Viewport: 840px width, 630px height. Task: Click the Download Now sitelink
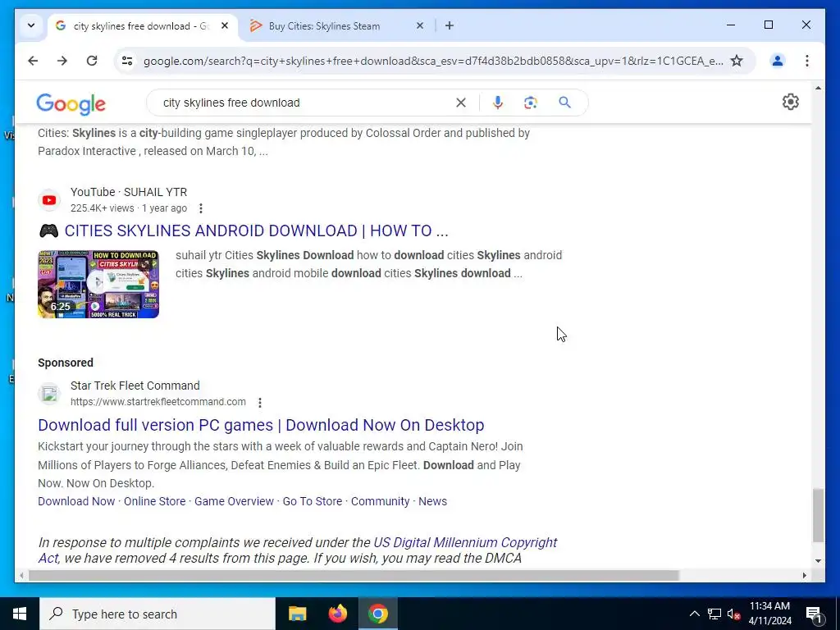click(x=76, y=501)
